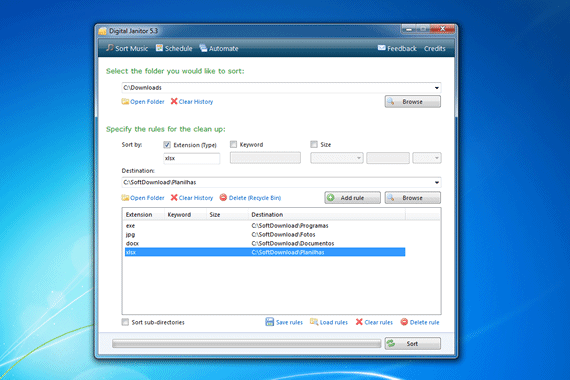This screenshot has height=380, width=570.
Task: Open Folder link under source path
Action: tap(147, 102)
